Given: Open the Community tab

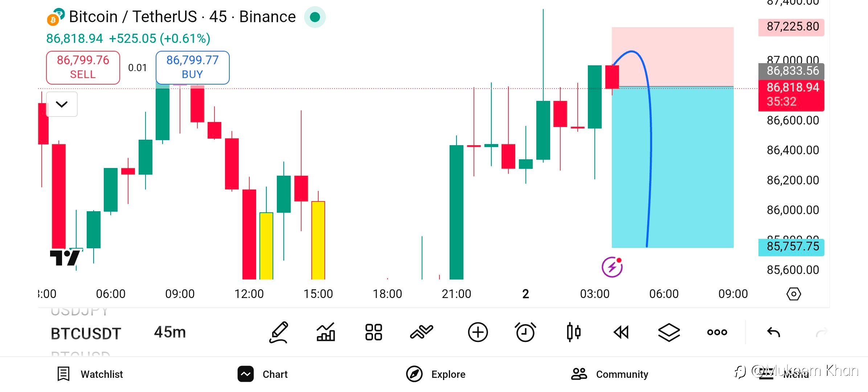Looking at the screenshot, I should coord(610,374).
